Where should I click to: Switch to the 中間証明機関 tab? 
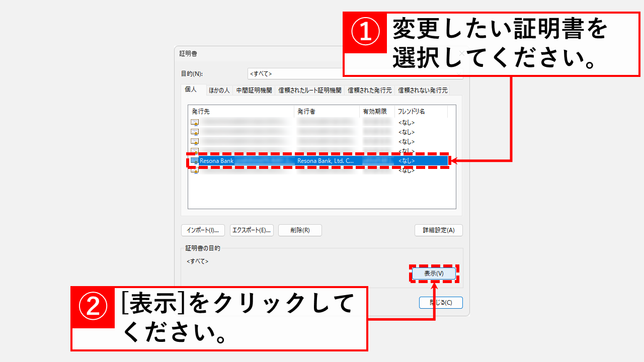[256, 89]
